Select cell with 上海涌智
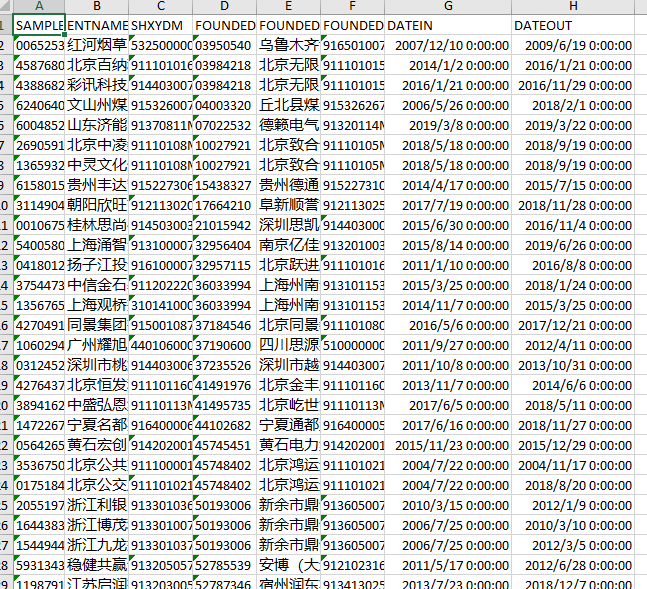 pos(97,245)
